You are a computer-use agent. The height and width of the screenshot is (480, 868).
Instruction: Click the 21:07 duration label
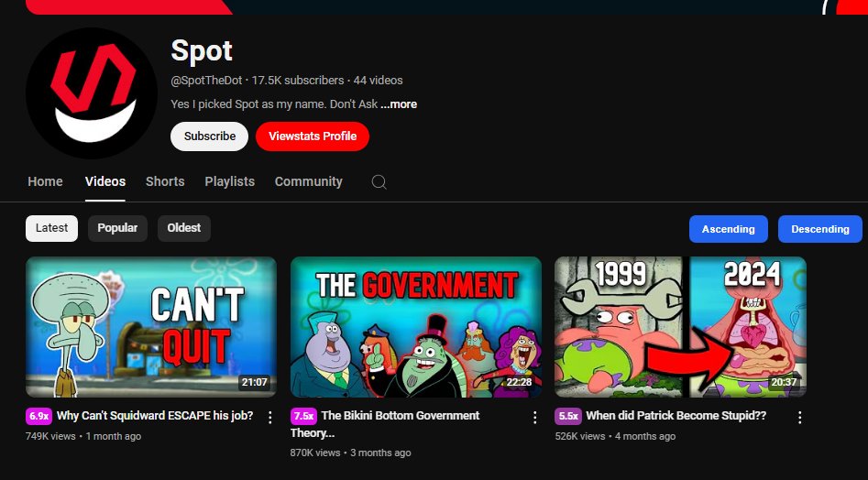(x=255, y=382)
